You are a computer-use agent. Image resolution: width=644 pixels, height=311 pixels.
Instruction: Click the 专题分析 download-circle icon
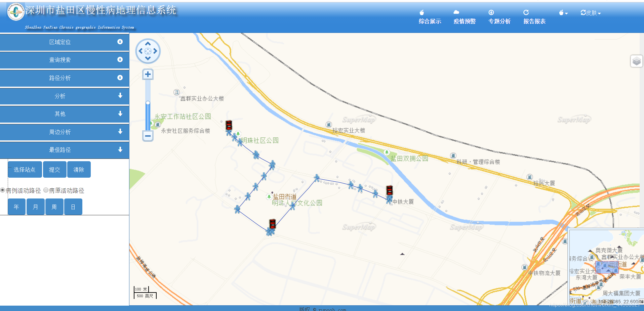tap(491, 12)
